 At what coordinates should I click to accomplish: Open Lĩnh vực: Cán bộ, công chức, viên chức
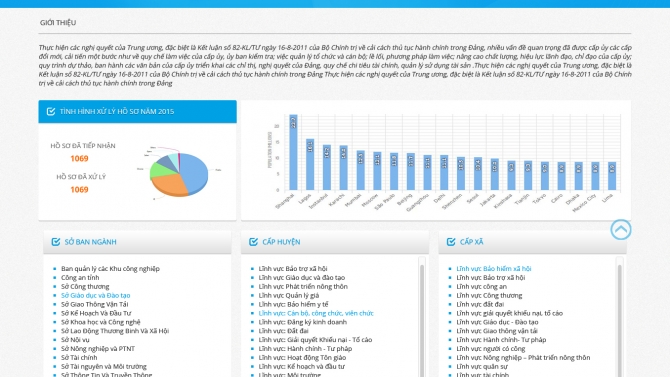pyautogui.click(x=316, y=313)
